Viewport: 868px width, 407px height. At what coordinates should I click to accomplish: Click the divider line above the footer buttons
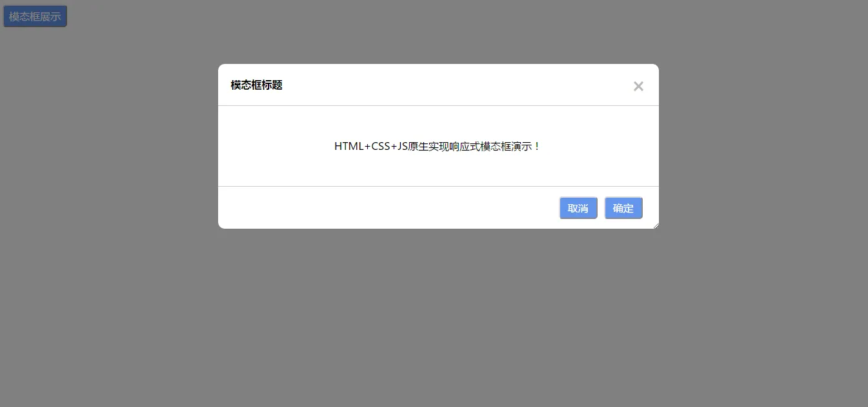(x=438, y=186)
